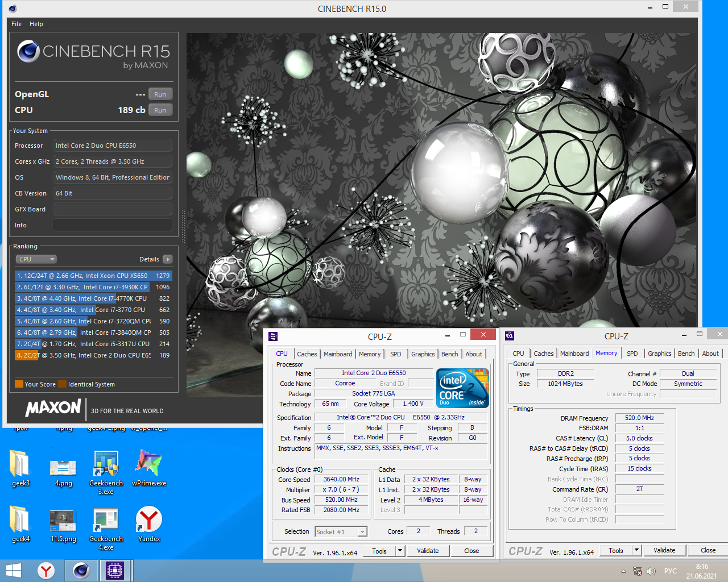
Task: Select Core i5-3317U ranking row
Action: click(x=94, y=344)
